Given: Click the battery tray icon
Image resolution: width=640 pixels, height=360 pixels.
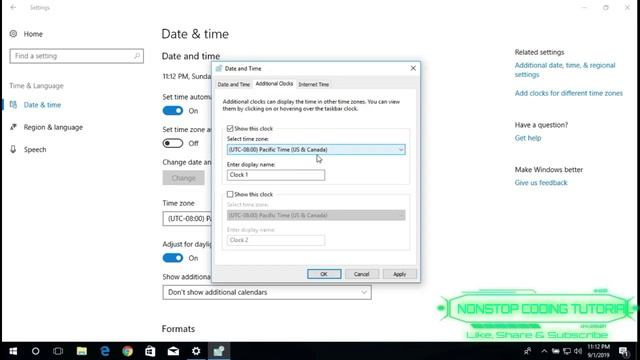Looking at the screenshot, I should (556, 351).
